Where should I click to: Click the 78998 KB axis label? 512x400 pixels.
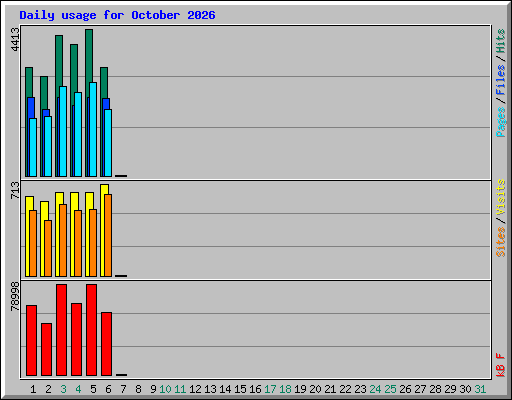coord(15,296)
